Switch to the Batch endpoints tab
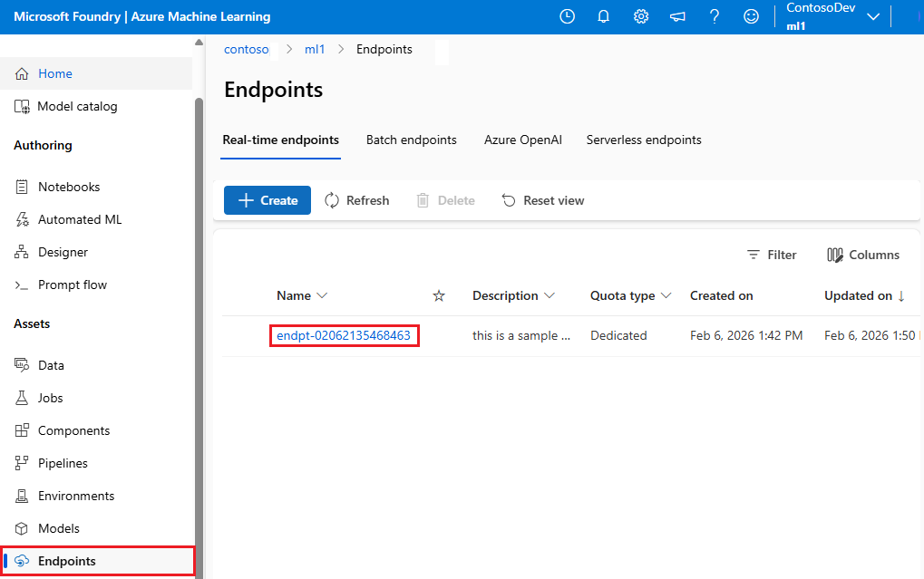The height and width of the screenshot is (579, 924). 411,140
